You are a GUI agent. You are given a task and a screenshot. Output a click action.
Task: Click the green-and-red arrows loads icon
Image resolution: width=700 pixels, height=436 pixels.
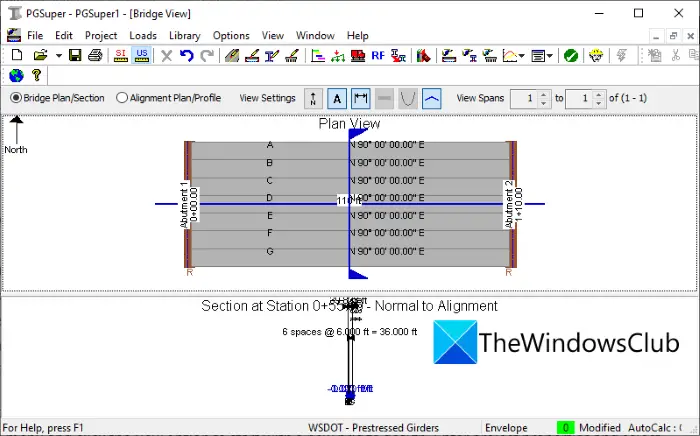(x=338, y=55)
